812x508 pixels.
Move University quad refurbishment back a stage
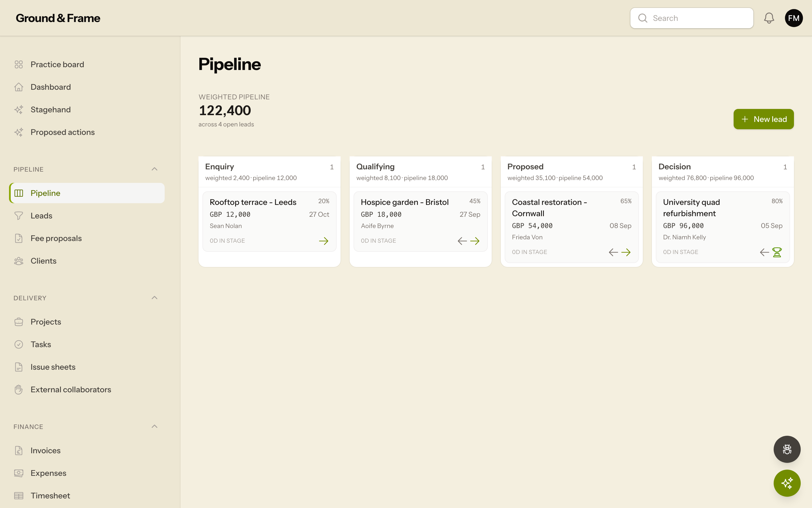[764, 252]
